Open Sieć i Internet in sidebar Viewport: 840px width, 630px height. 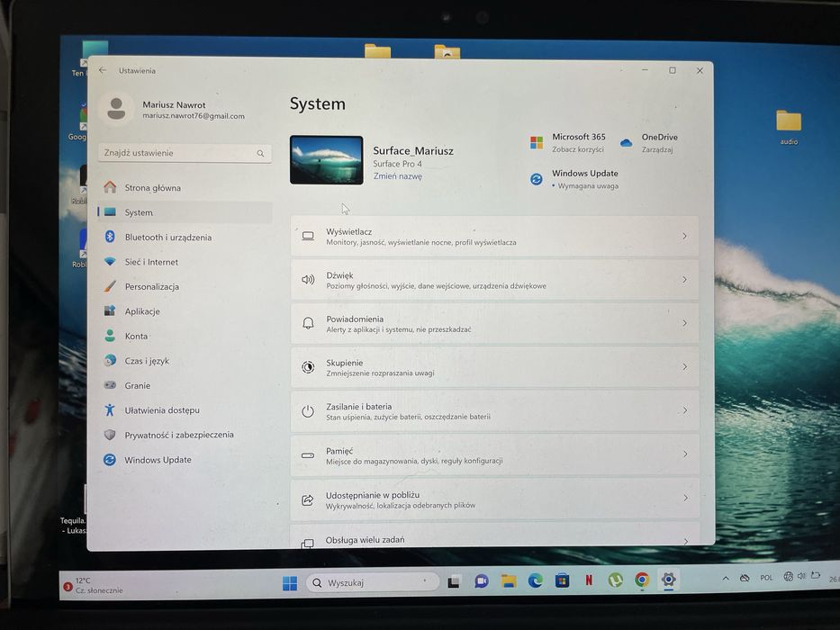[x=185, y=262]
